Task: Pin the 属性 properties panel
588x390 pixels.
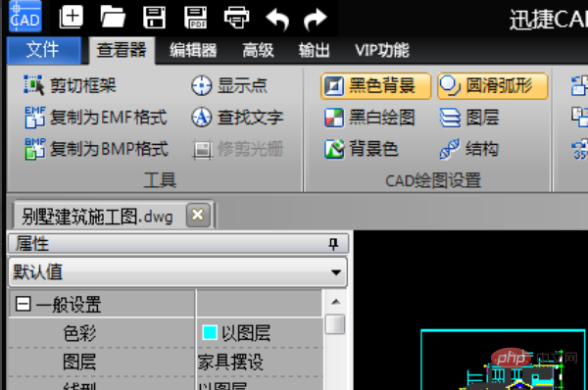Action: [x=333, y=244]
